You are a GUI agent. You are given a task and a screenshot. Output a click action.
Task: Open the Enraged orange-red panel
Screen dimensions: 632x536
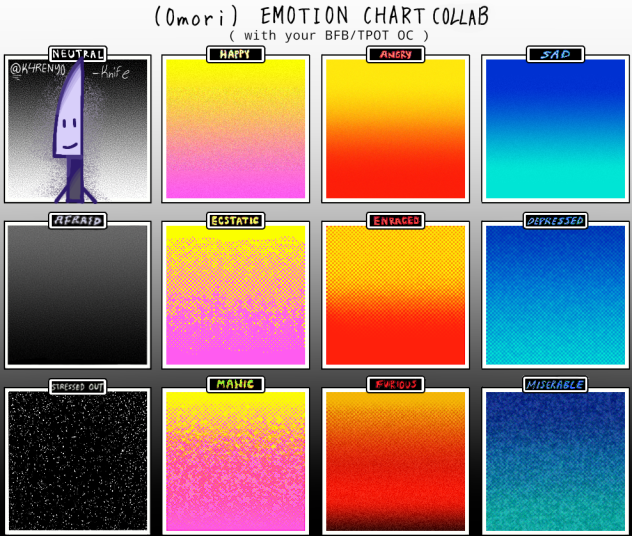coord(395,295)
